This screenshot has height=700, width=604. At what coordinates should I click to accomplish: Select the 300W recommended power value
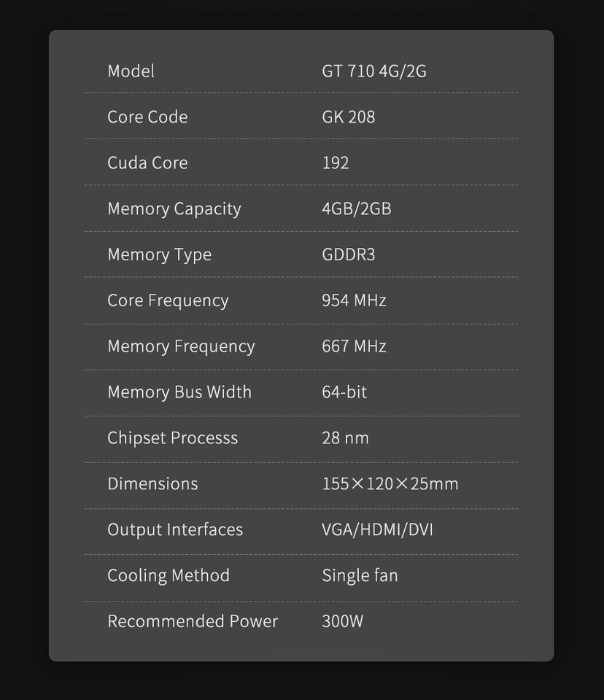[342, 622]
